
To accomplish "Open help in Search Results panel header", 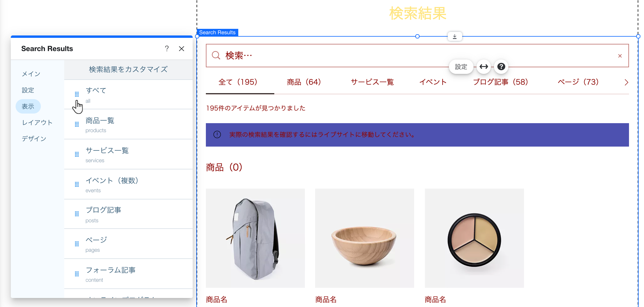I will [167, 49].
